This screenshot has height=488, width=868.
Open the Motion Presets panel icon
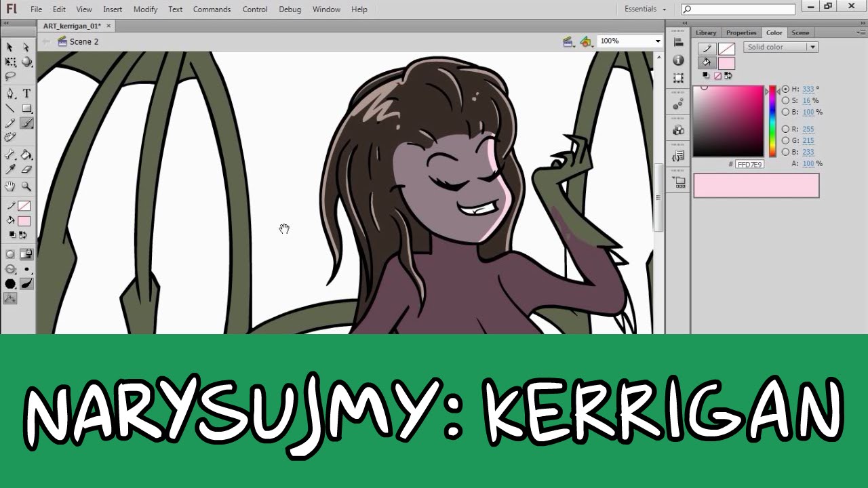click(x=678, y=104)
